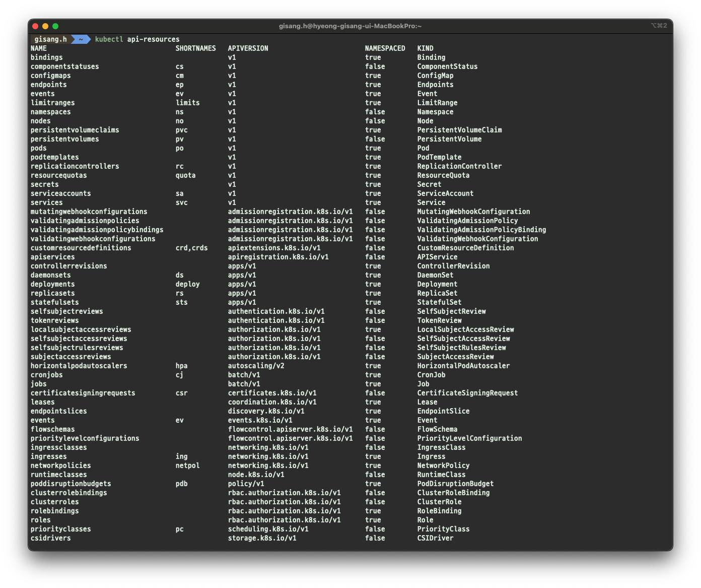Select the persistentvolumeclaims resource name
The image size is (701, 588).
[x=75, y=130]
